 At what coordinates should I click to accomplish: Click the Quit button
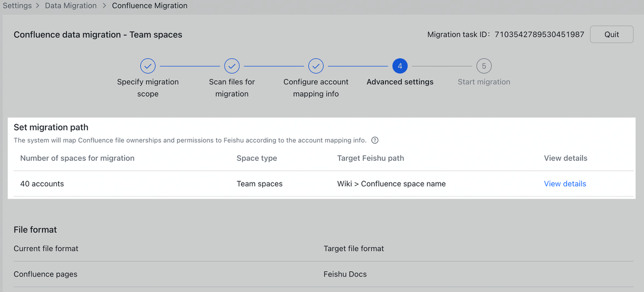click(x=611, y=35)
